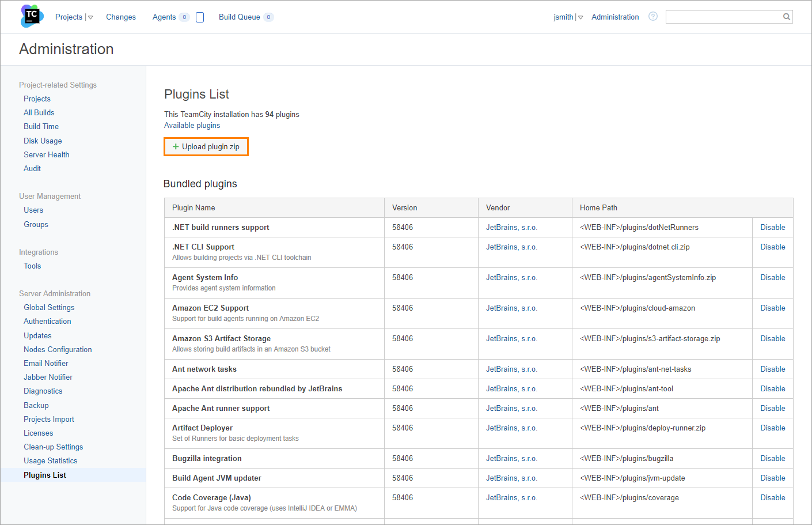Image resolution: width=812 pixels, height=525 pixels.
Task: Click the search magnifier icon
Action: pos(786,16)
